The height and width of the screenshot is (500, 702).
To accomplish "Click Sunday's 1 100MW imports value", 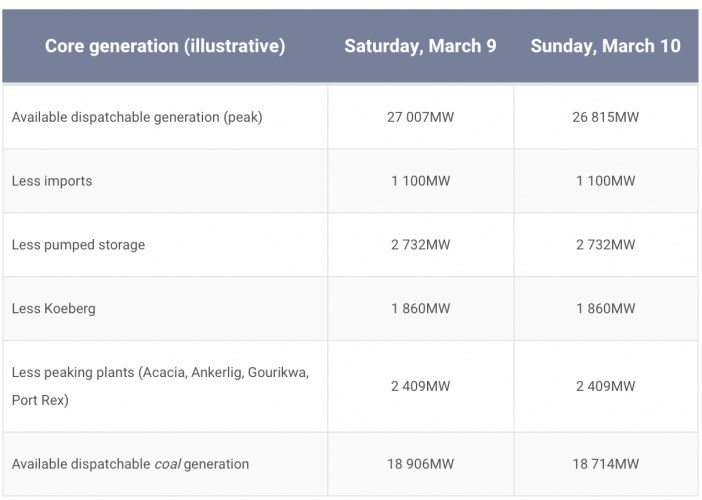I will pyautogui.click(x=605, y=181).
